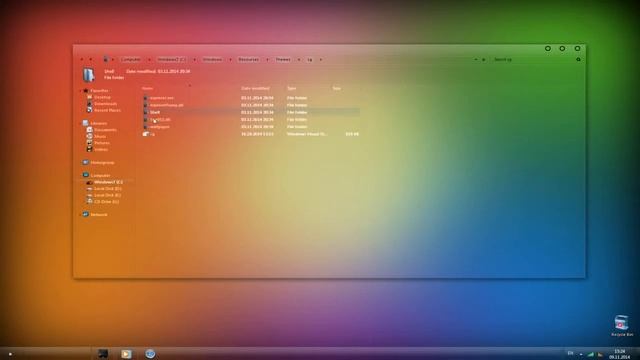This screenshot has height=360, width=640.
Task: Show hidden tray icons arrow
Action: (581, 354)
